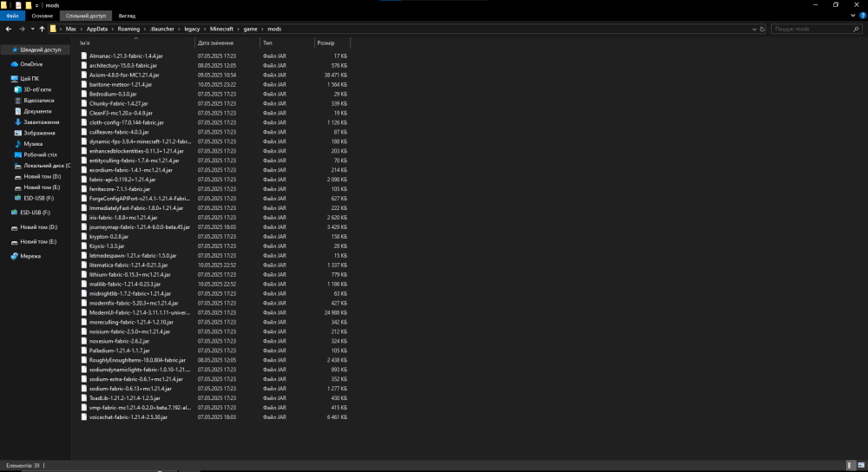Switch to the Вигляд ribbon tab

[x=127, y=16]
